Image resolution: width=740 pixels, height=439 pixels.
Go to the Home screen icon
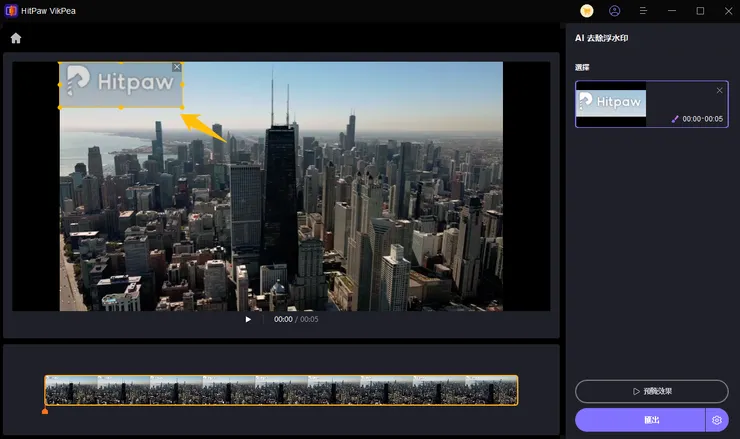16,38
